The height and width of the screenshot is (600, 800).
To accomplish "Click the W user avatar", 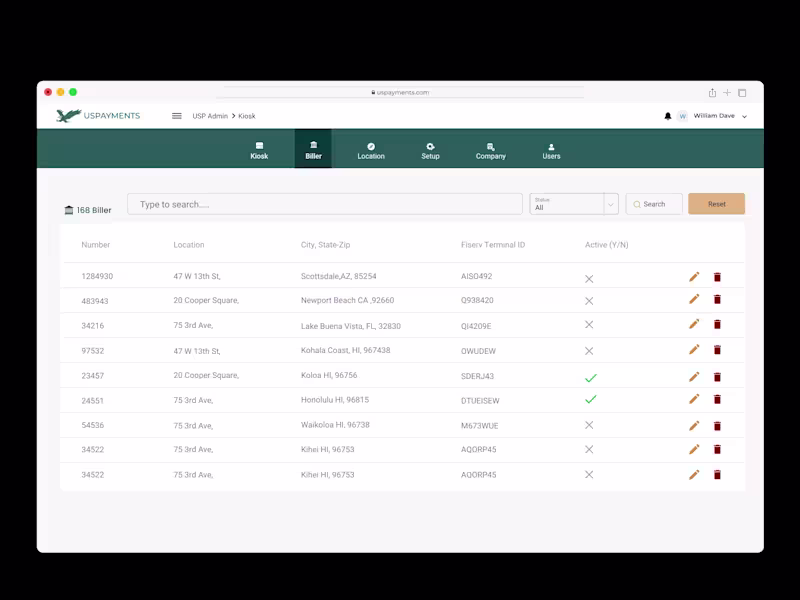I will pos(683,116).
